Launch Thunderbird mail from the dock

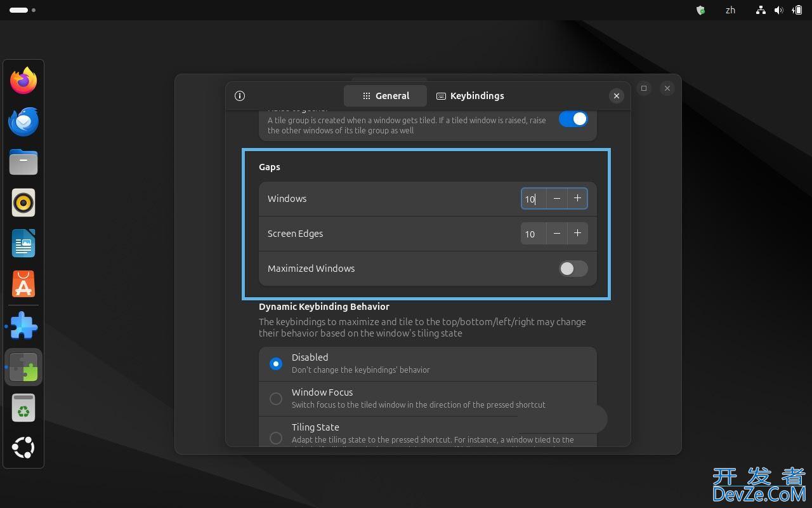point(23,121)
